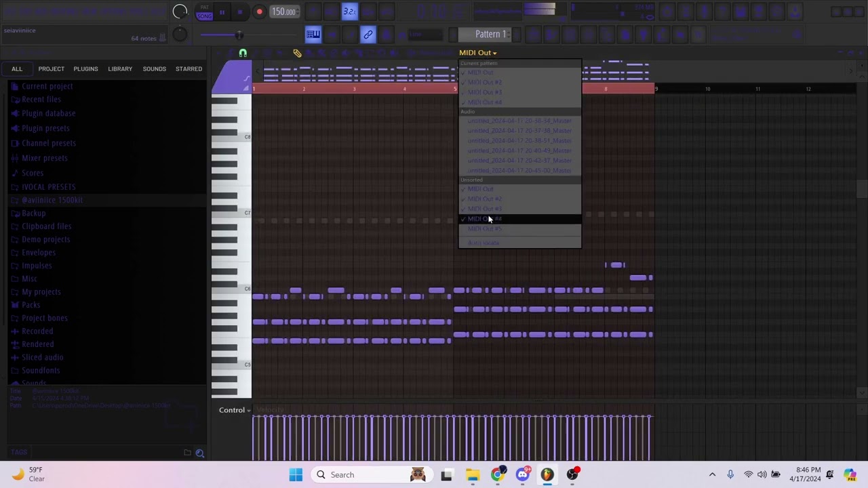Choose MIDI Out #5 in Unsorted section

[519, 229]
